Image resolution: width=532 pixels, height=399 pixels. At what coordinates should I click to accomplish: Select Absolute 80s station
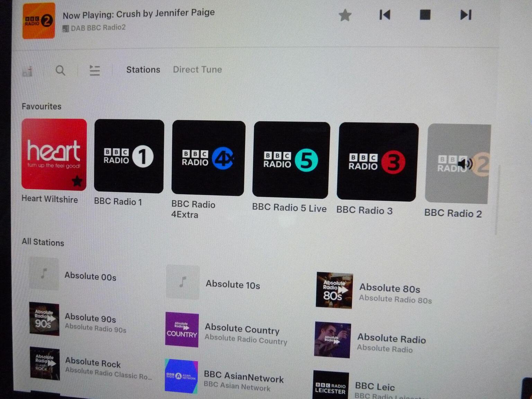[x=389, y=288]
